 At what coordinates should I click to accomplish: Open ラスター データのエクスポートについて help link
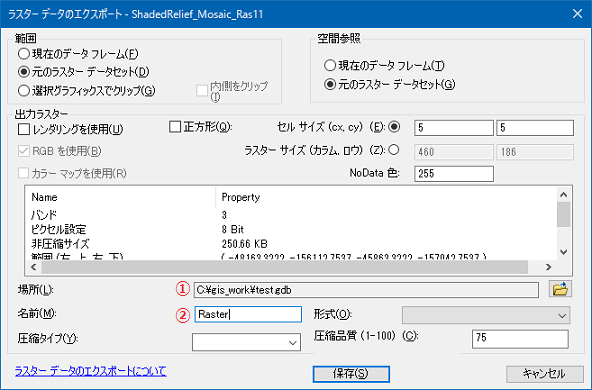pyautogui.click(x=91, y=371)
